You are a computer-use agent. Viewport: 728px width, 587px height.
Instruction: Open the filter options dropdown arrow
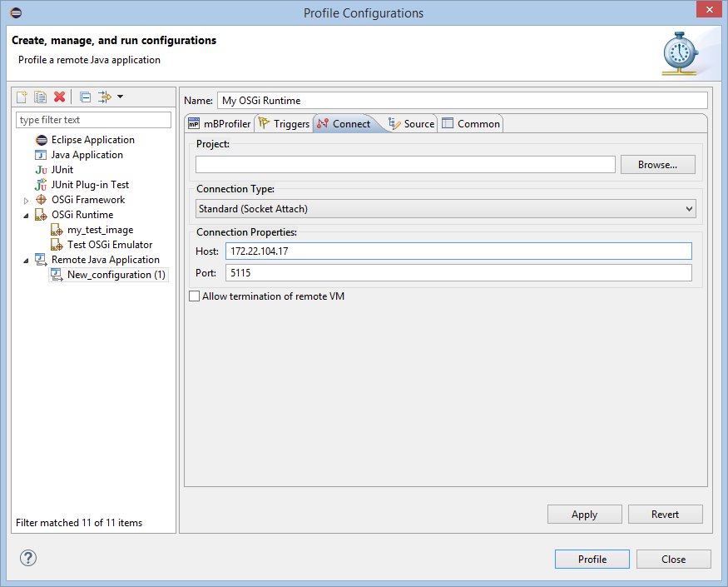coord(121,97)
